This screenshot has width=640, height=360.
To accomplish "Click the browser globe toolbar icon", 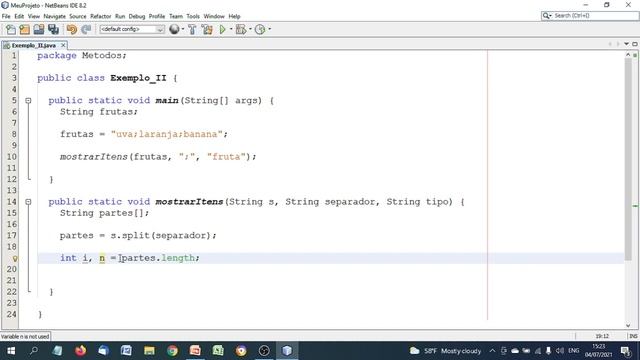I will pos(174,29).
